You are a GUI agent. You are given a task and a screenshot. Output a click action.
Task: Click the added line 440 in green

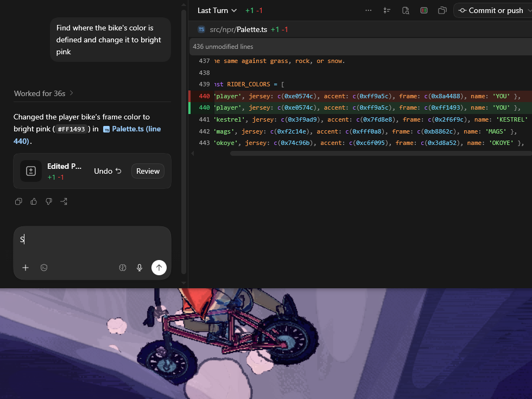click(360, 108)
